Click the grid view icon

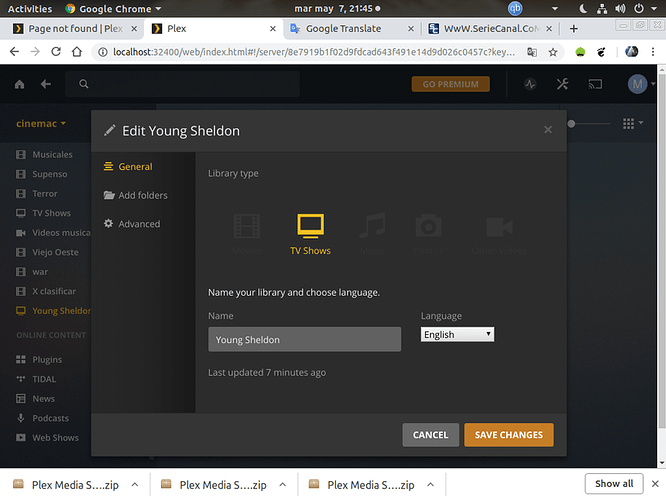[628, 124]
